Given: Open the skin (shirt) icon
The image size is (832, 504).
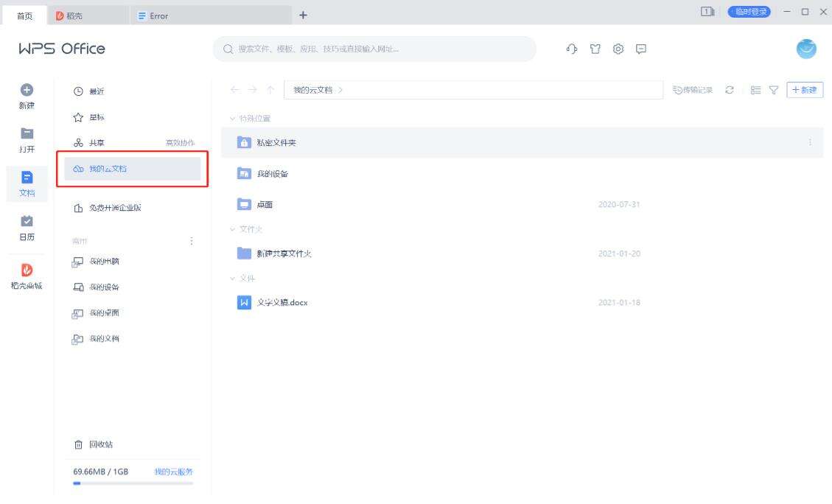Looking at the screenshot, I should (x=595, y=49).
